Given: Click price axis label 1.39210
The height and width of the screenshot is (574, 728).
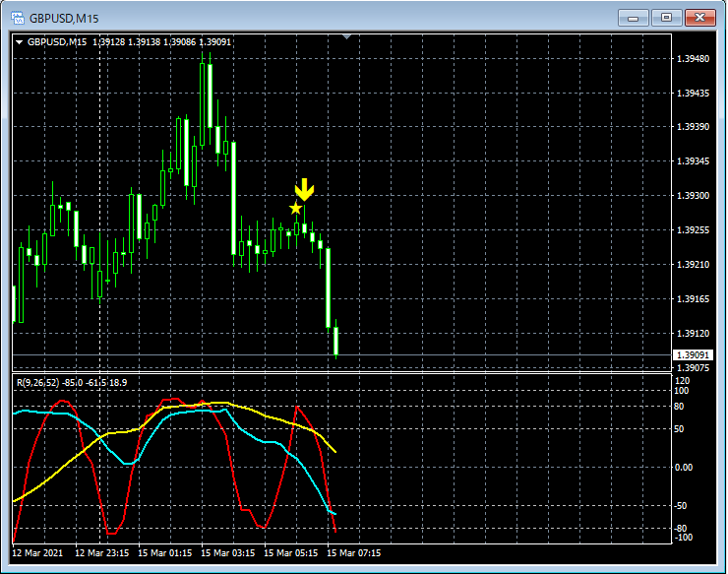Looking at the screenshot, I should pos(693,264).
